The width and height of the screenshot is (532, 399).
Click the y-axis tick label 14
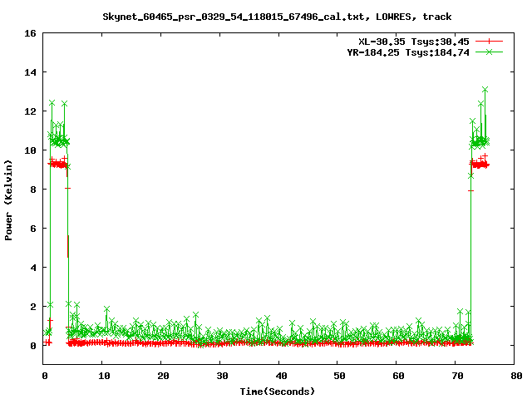point(30,72)
